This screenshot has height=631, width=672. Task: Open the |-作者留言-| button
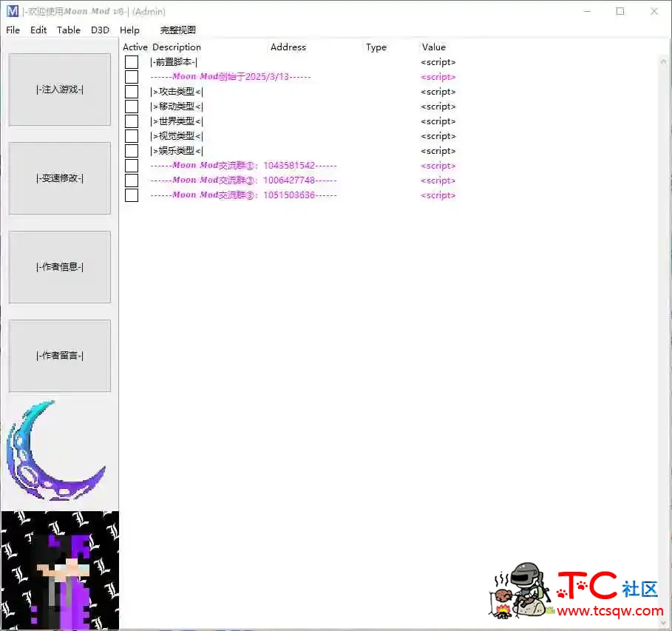tap(60, 356)
